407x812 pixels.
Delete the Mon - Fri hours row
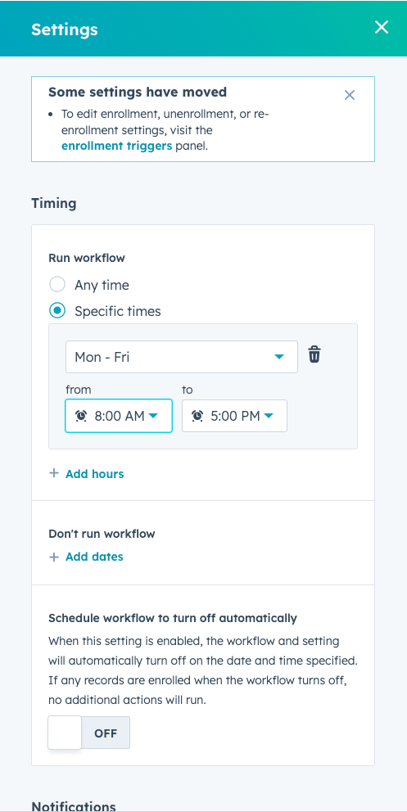pyautogui.click(x=314, y=355)
